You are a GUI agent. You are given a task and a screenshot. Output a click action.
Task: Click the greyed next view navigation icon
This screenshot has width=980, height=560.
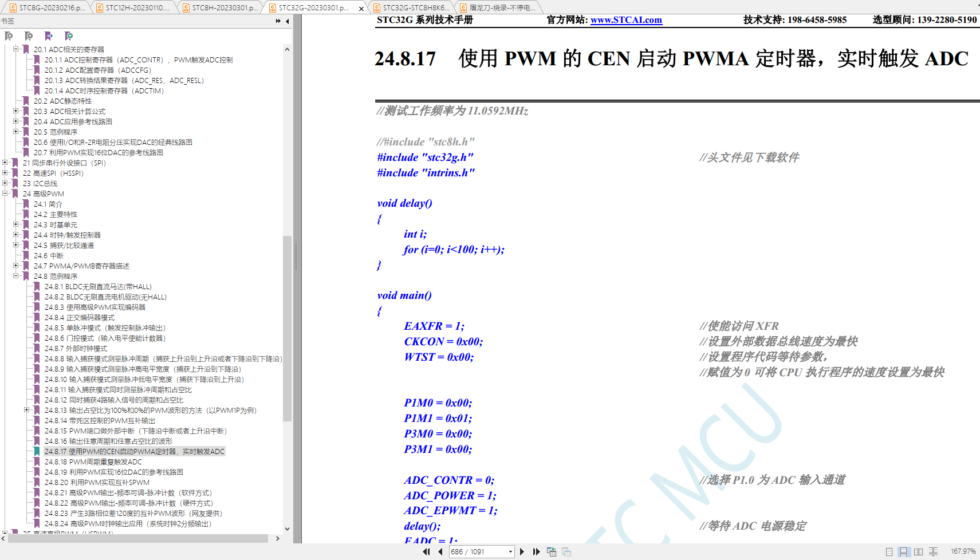tap(566, 552)
